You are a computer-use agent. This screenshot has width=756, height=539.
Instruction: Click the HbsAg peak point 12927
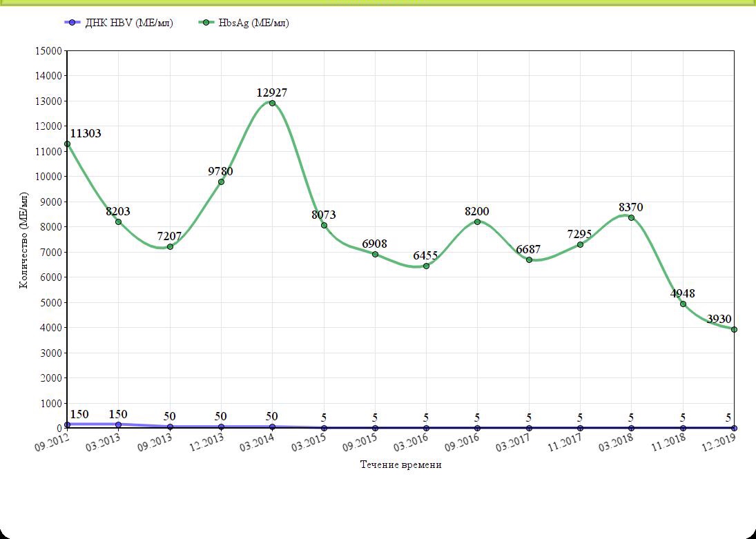(x=272, y=103)
